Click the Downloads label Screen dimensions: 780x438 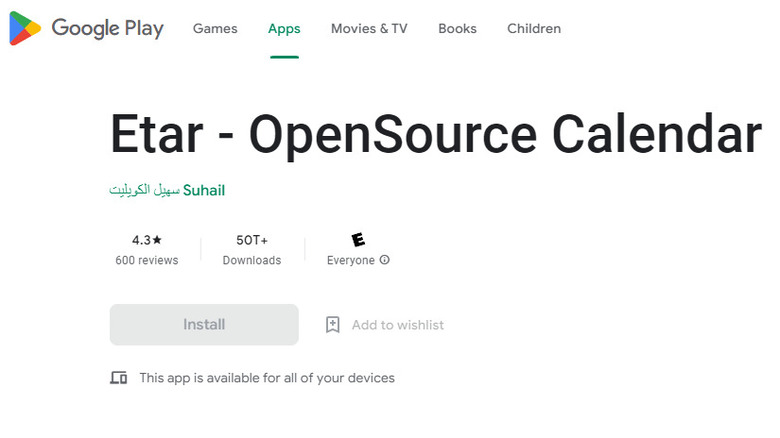(252, 260)
